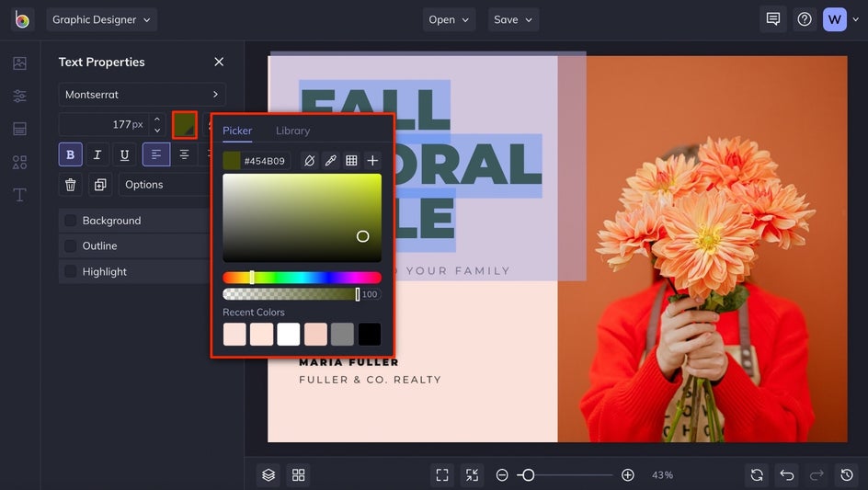Image resolution: width=868 pixels, height=490 pixels.
Task: Click the BeFunky logo icon
Action: coord(22,19)
